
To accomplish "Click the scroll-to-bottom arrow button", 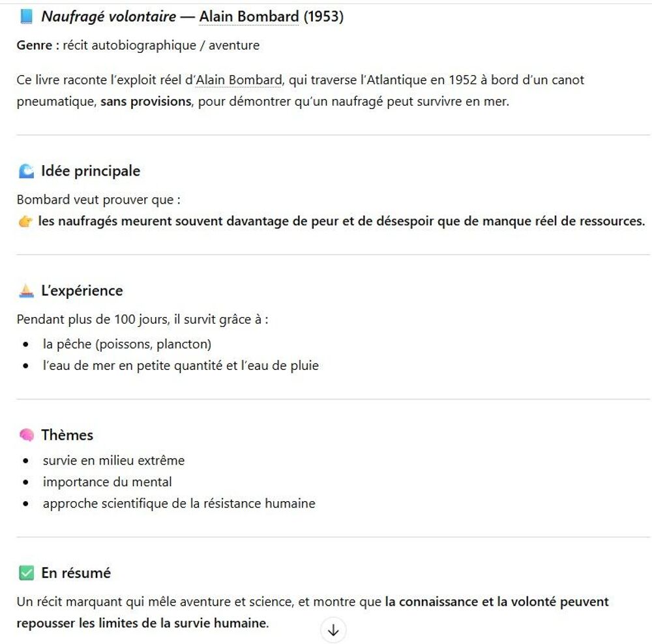I will (333, 631).
